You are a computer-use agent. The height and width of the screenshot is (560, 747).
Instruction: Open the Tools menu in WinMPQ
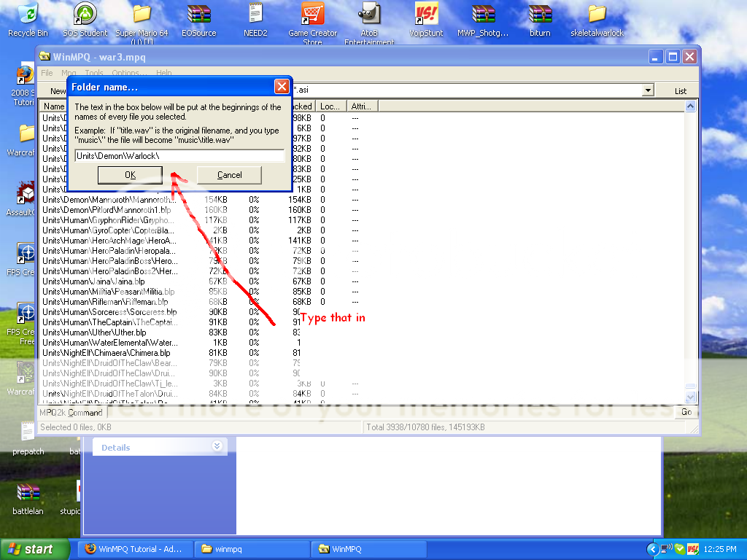pyautogui.click(x=94, y=73)
